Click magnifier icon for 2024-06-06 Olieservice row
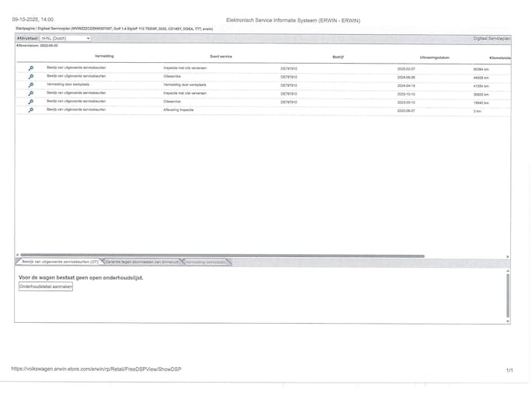 coord(31,77)
